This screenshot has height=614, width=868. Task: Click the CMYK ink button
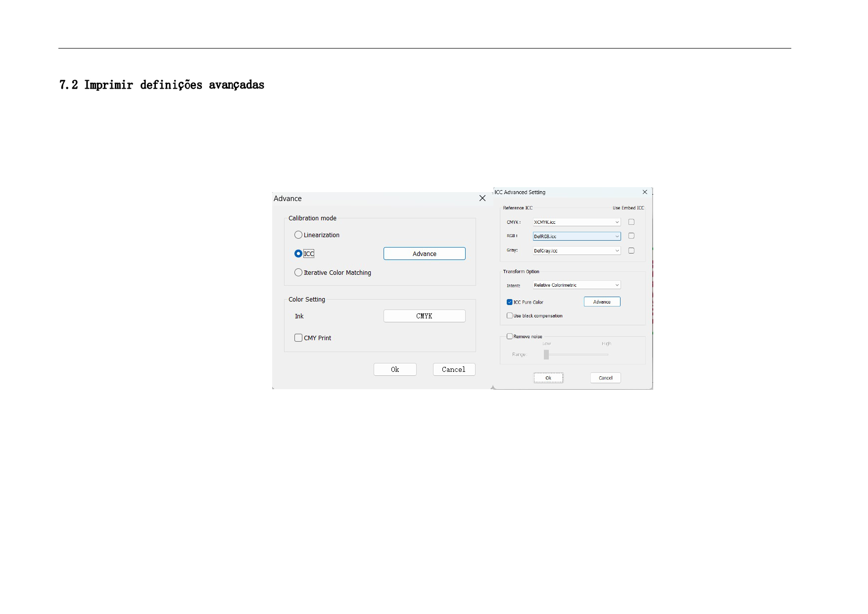coord(424,316)
